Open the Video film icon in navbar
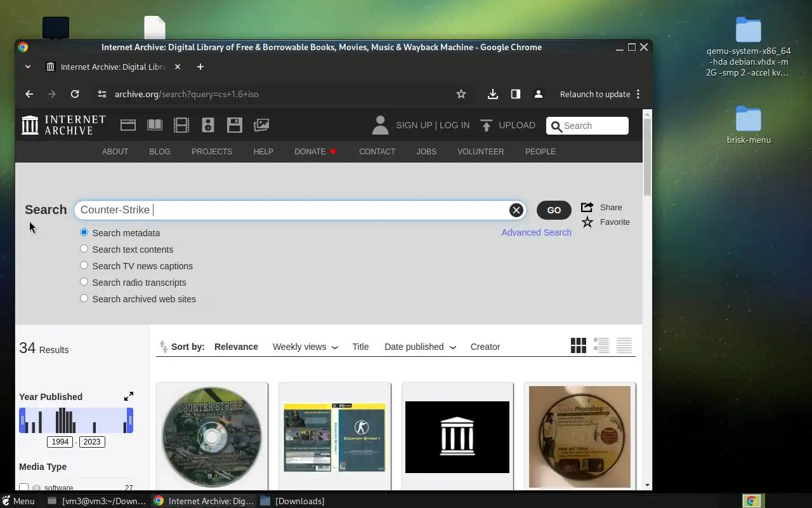 pyautogui.click(x=181, y=125)
